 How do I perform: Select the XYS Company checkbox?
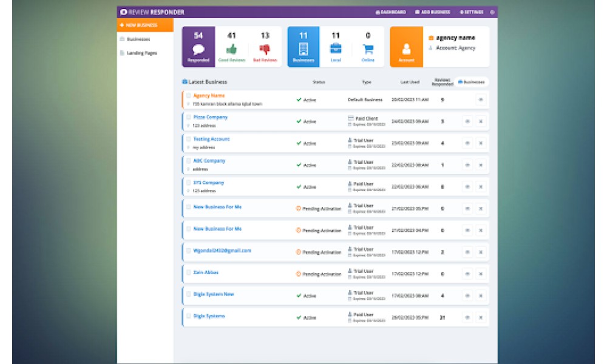click(x=189, y=182)
